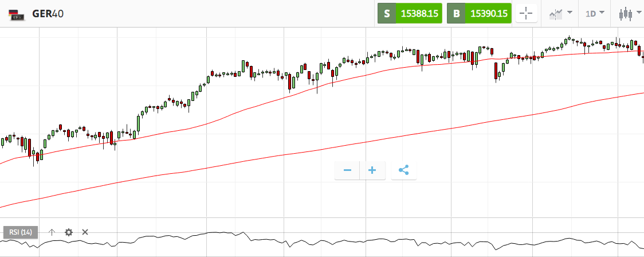This screenshot has height=257, width=644.
Task: Expand the 1D timeframe dropdown
Action: tap(595, 13)
